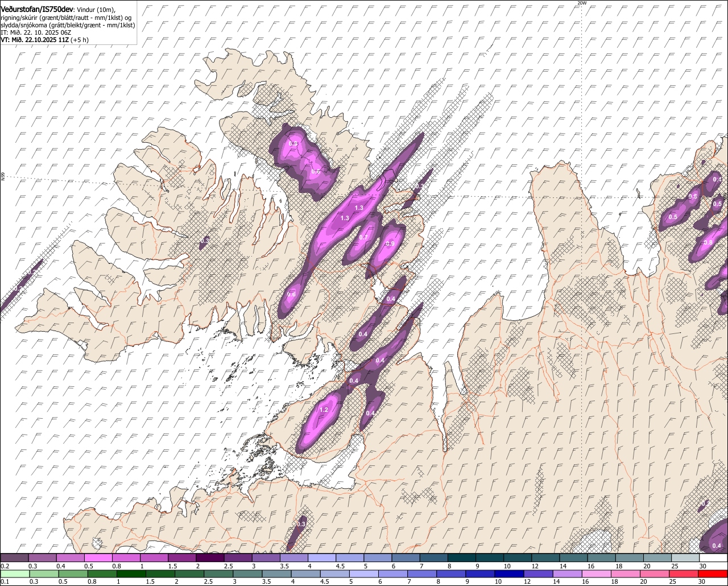Click the 'slydda/snjókoma' snow legend line
728x586 pixels.
pos(68,25)
